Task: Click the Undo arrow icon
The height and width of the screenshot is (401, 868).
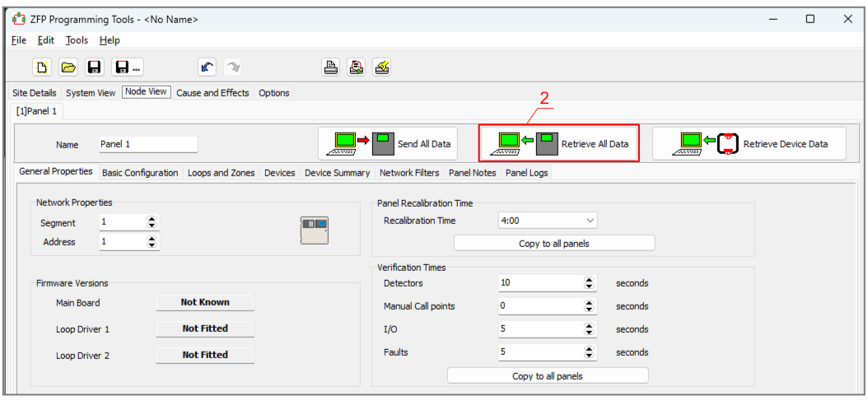Action: click(207, 68)
